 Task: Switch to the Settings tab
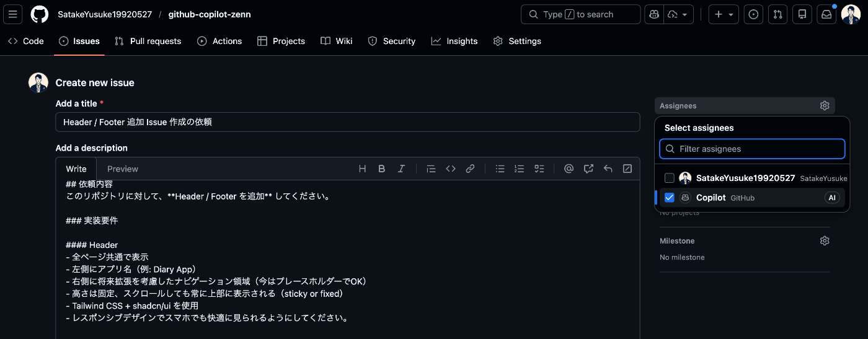pos(517,41)
